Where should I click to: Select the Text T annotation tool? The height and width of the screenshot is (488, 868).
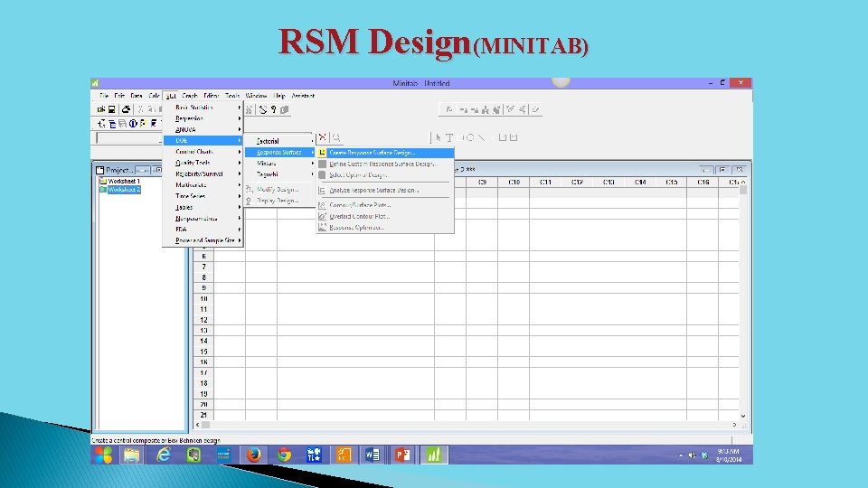click(x=449, y=137)
